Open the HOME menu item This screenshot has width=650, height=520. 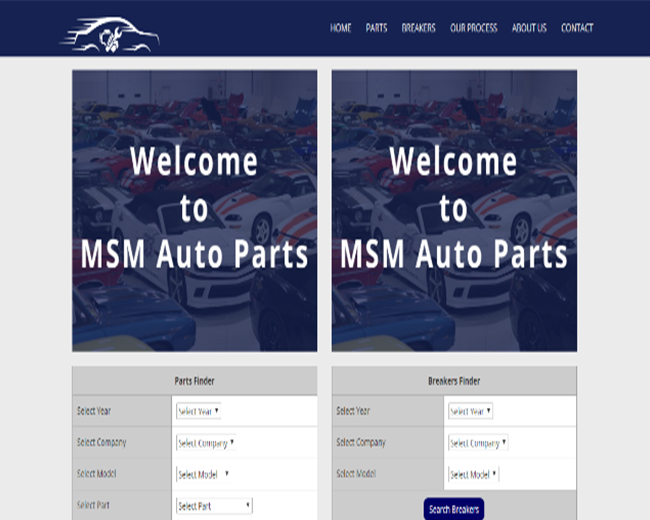[x=341, y=28]
